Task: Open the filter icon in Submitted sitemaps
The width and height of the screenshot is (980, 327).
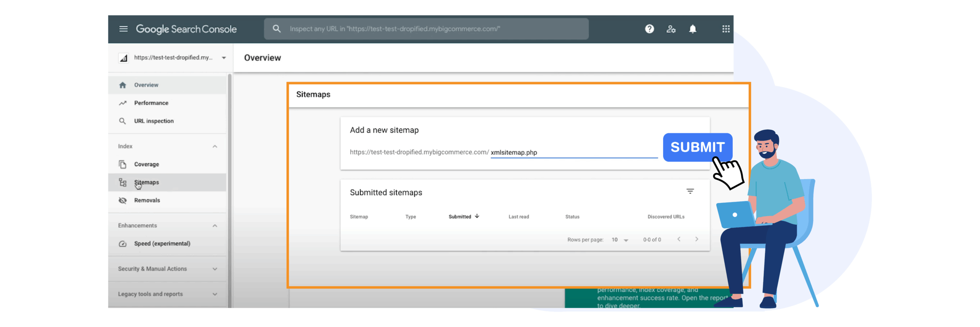Action: (690, 191)
